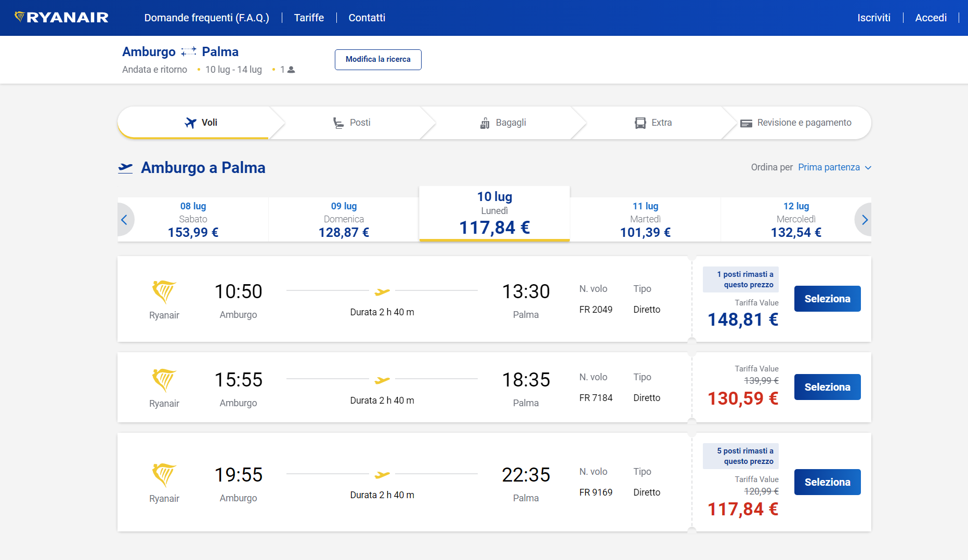Select the Extra step tab
Viewport: 968px width, 560px height.
coord(653,123)
